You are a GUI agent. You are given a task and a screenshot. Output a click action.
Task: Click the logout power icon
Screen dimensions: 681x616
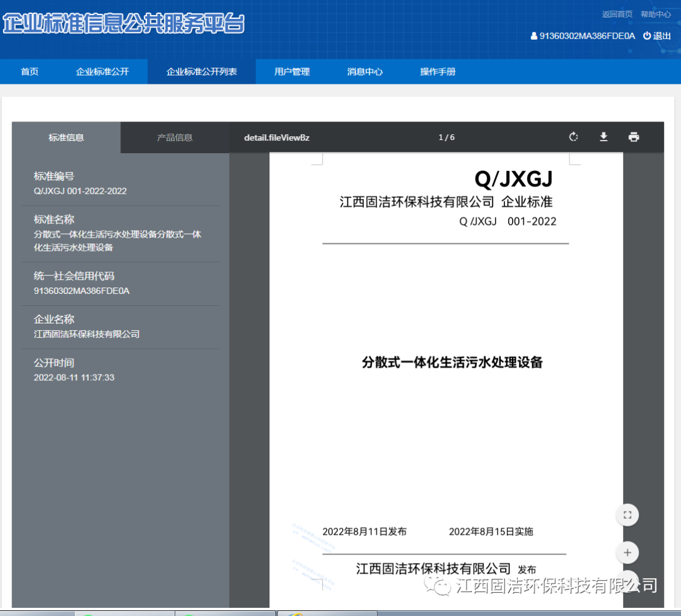pos(647,35)
